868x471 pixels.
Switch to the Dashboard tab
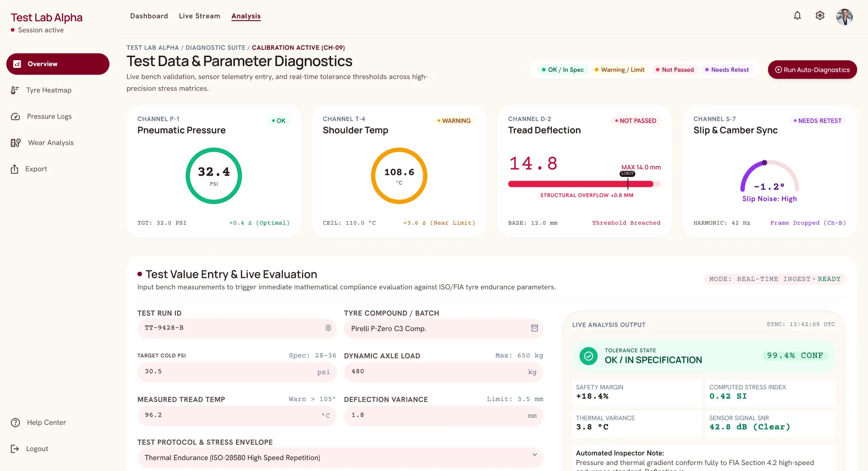149,16
